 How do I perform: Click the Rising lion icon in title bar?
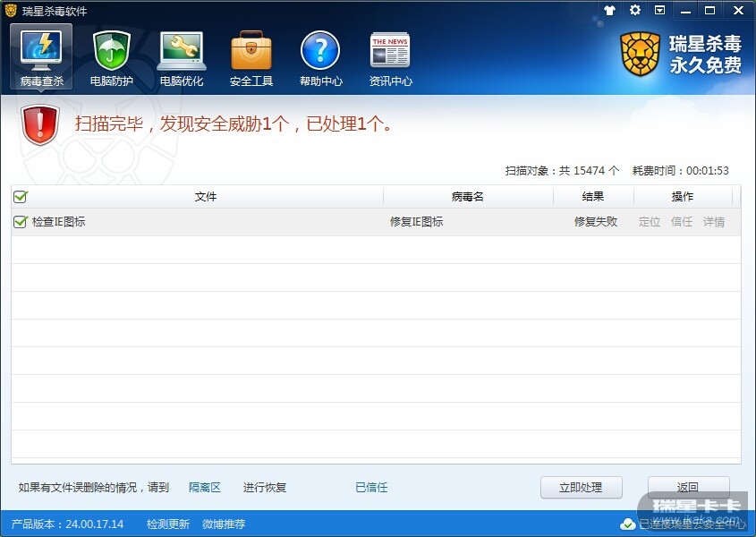click(x=11, y=10)
